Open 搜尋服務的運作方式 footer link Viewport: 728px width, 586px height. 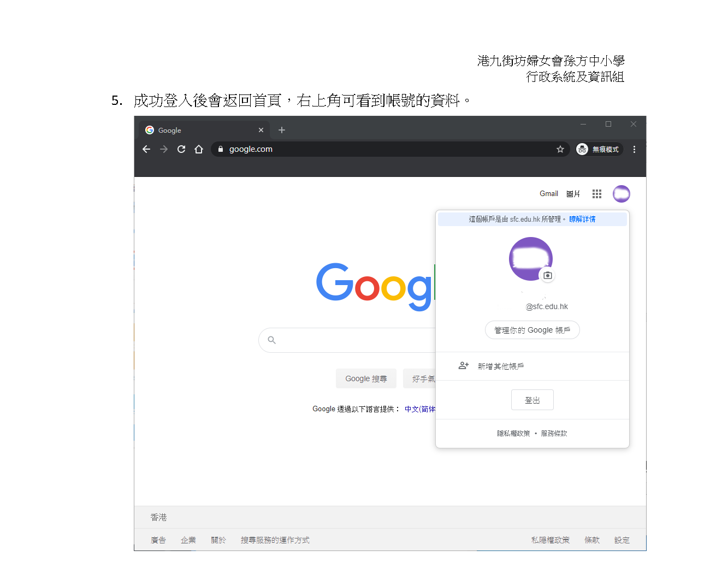[x=275, y=540]
